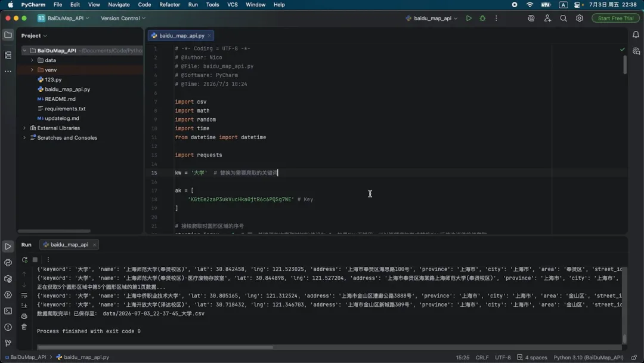
Task: Click UTF-8 encoding in status bar
Action: pyautogui.click(x=503, y=357)
